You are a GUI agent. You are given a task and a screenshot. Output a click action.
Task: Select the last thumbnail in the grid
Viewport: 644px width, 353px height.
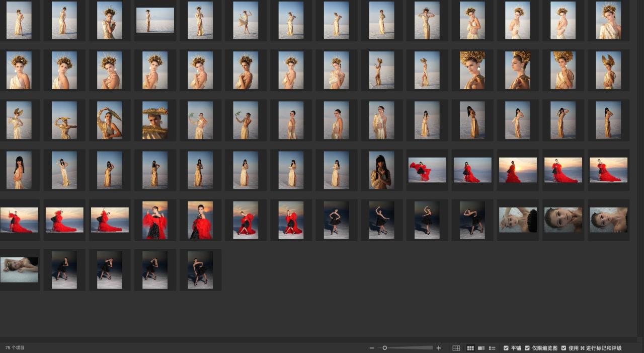[200, 270]
